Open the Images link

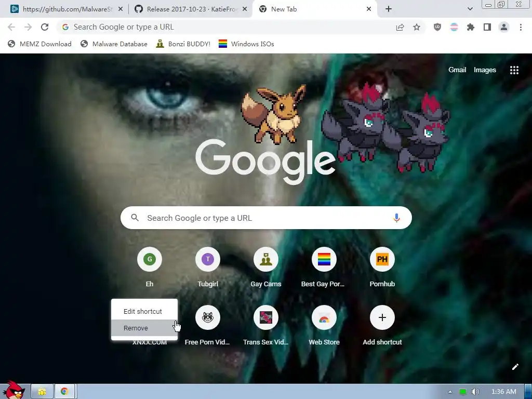(x=485, y=70)
